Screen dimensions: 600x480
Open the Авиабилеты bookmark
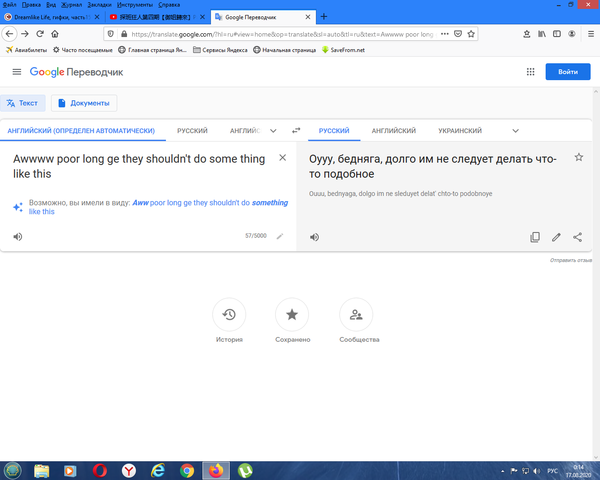point(26,50)
